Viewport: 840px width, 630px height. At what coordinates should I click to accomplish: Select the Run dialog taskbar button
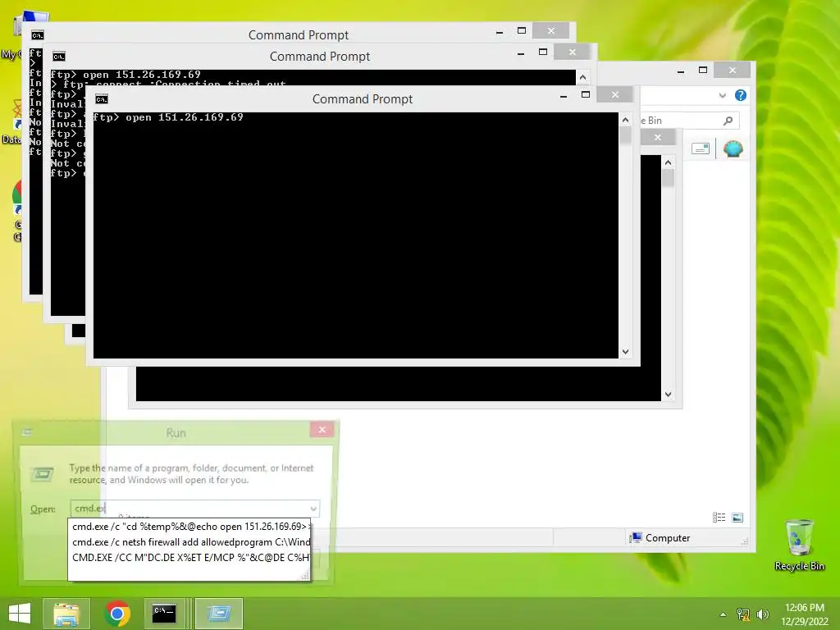point(218,614)
